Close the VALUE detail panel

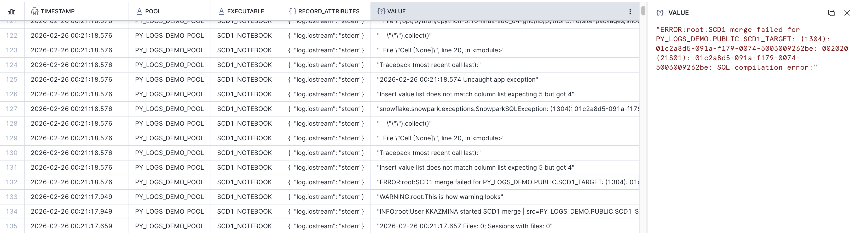coord(847,13)
